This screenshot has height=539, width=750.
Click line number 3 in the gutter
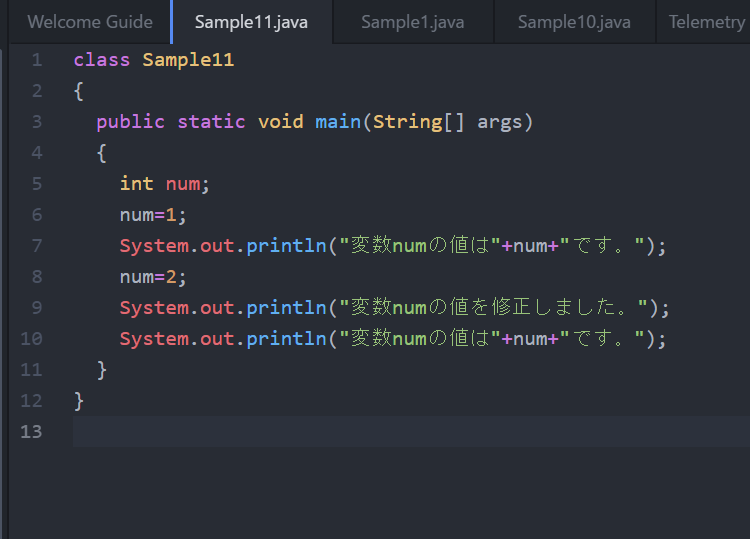[37, 122]
